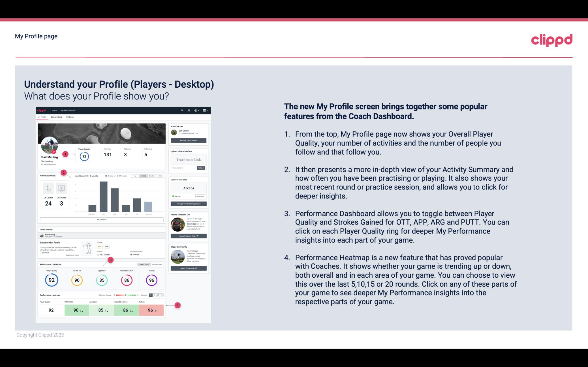The image size is (588, 367).
Task: Toggle Player Quality view in Performance Dashboard
Action: point(144,264)
